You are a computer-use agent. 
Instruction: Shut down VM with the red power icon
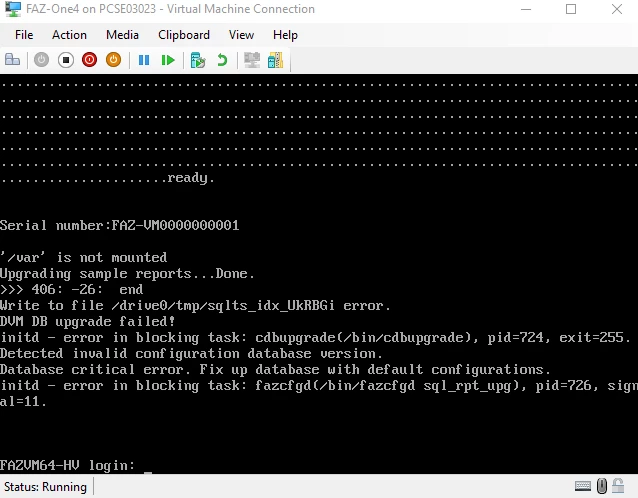(x=90, y=60)
